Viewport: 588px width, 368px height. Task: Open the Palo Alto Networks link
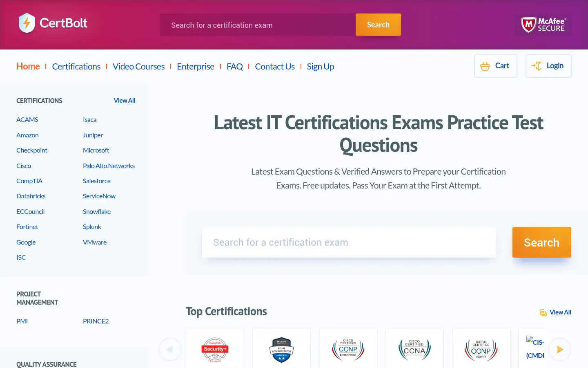coord(109,166)
